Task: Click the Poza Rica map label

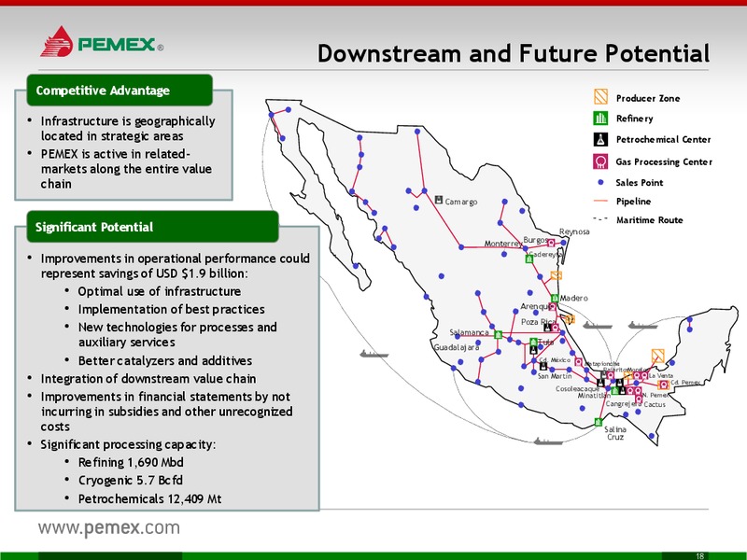Action: click(538, 322)
